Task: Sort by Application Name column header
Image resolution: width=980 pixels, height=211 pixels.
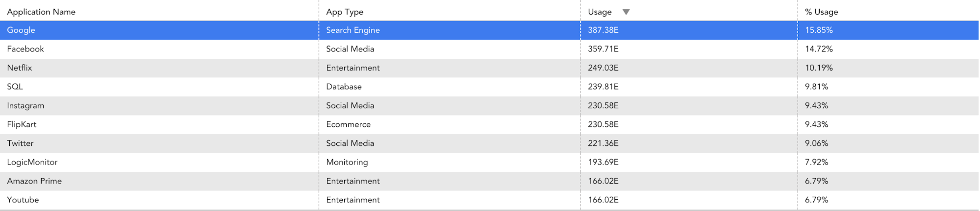Action: (41, 12)
